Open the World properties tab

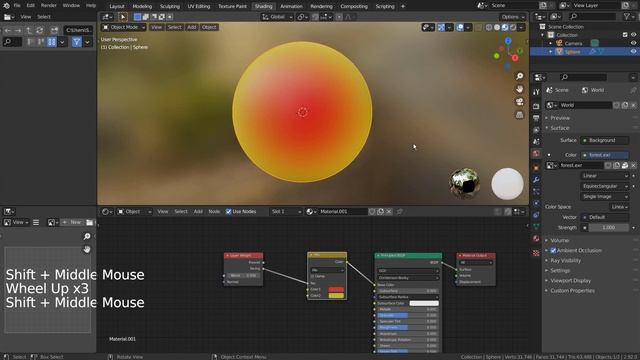click(536, 153)
